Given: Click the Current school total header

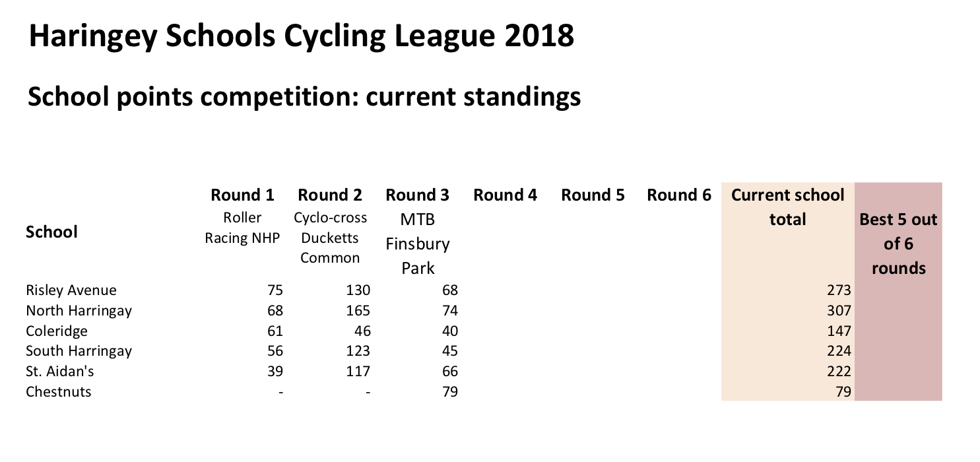Looking at the screenshot, I should tap(787, 207).
